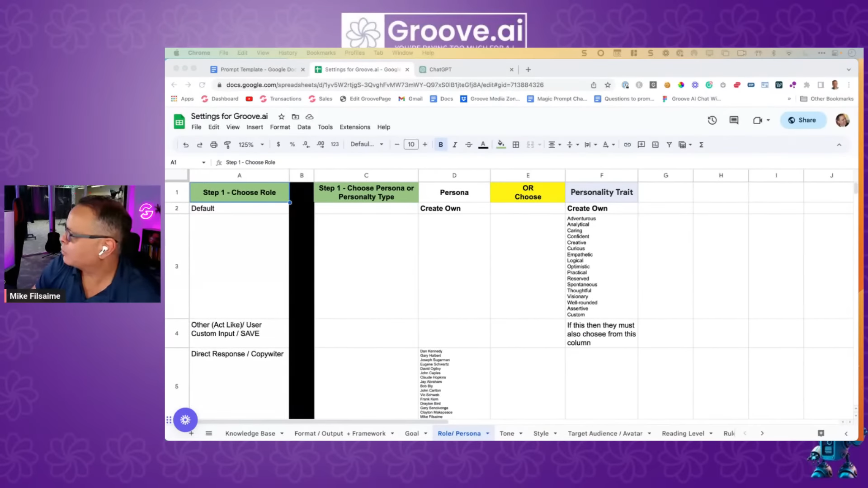Click the Share button
Image resolution: width=868 pixels, height=488 pixels.
click(x=802, y=120)
